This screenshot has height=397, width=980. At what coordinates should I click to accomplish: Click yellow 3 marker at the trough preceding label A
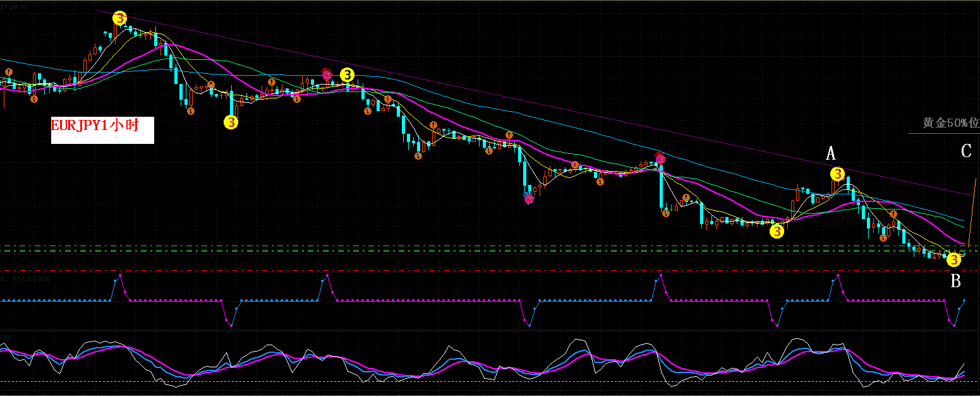pyautogui.click(x=777, y=232)
